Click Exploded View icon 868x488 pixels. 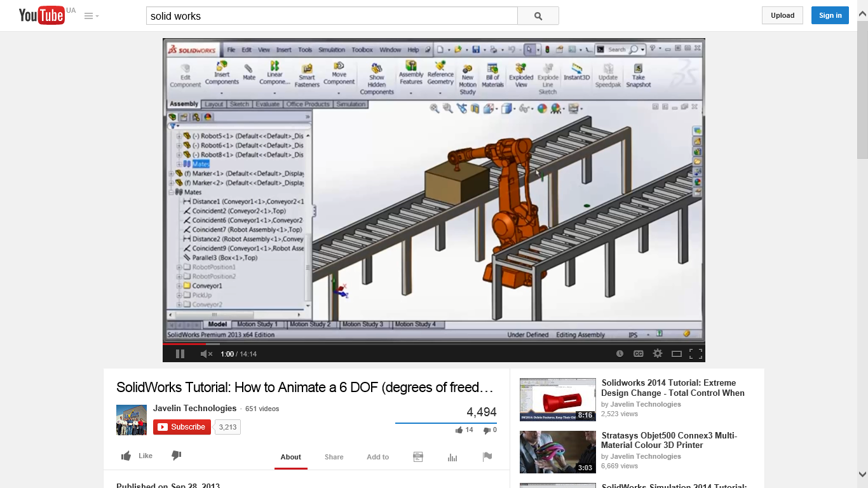click(x=521, y=75)
